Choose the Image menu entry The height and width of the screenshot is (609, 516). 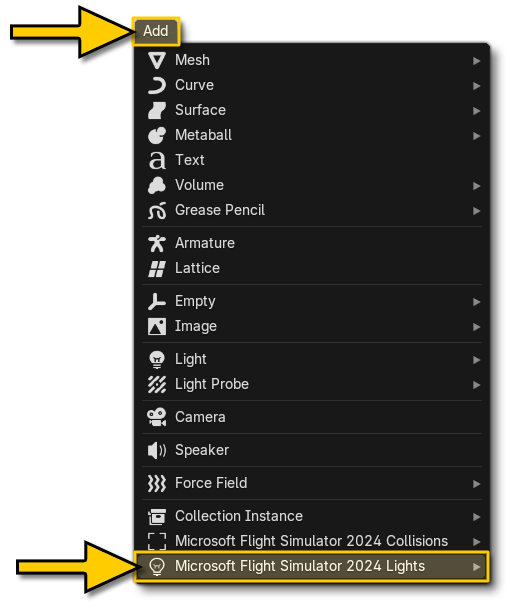click(312, 326)
